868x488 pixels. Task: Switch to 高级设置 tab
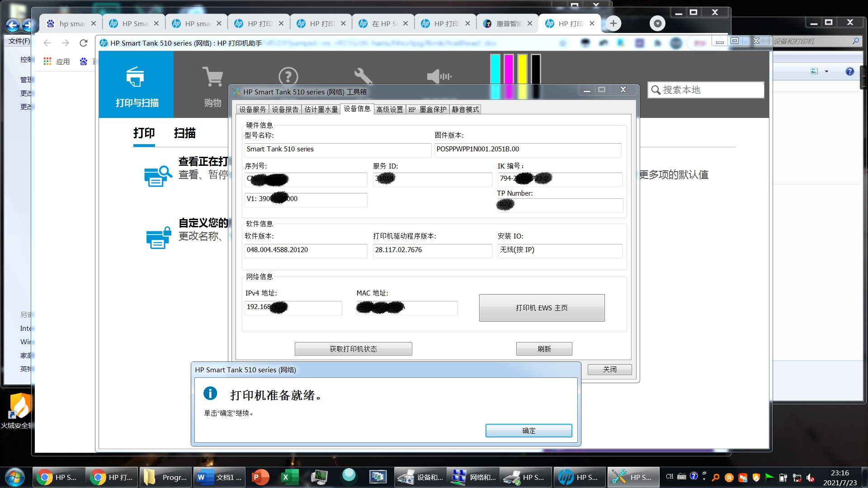(390, 109)
